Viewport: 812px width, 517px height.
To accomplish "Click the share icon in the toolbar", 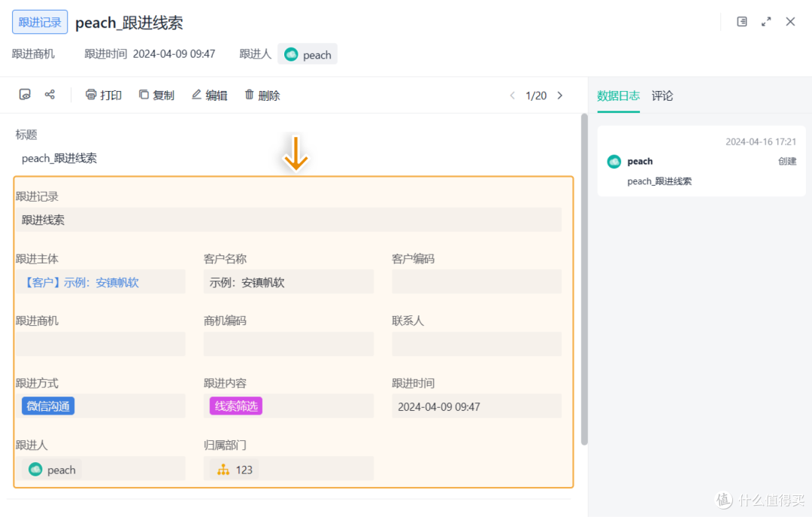I will (x=50, y=94).
